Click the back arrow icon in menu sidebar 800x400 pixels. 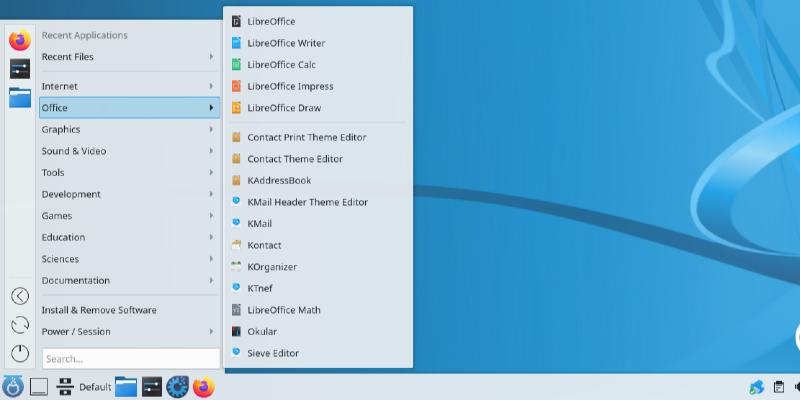pos(20,296)
